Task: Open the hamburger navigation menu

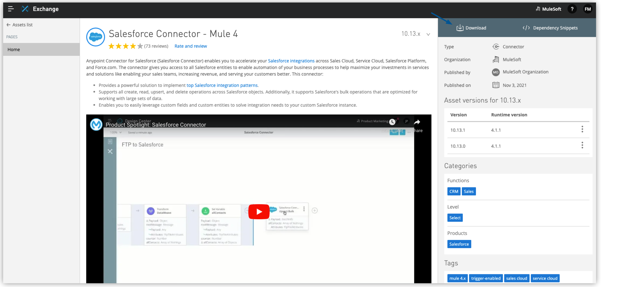Action: pos(11,9)
